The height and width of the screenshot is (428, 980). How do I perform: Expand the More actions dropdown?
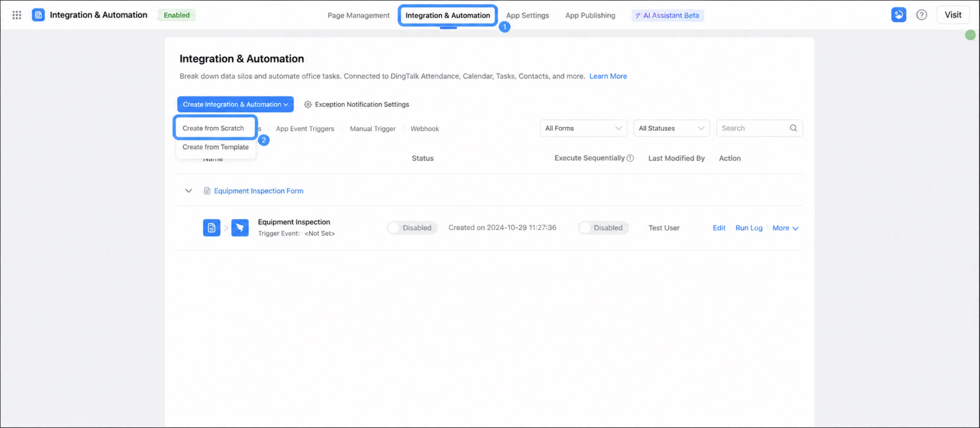(785, 228)
